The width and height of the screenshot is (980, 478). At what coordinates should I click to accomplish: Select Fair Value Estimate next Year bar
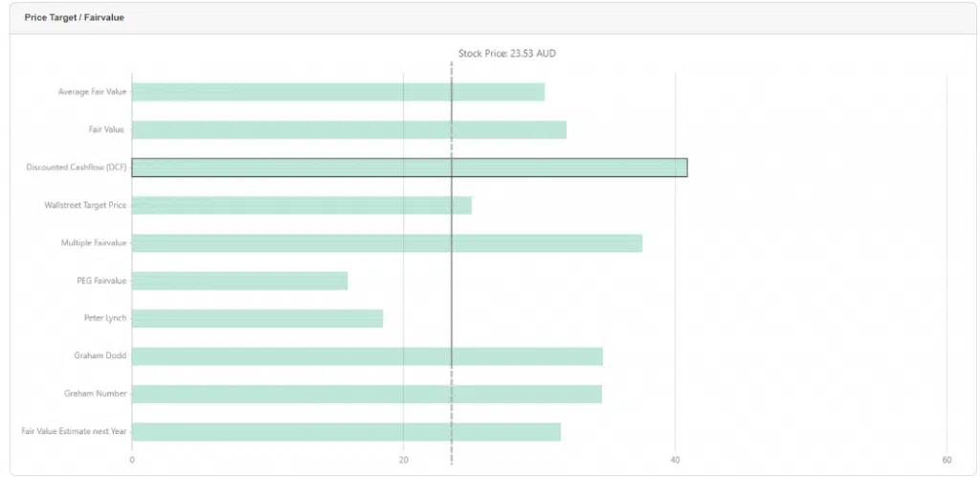pos(345,431)
